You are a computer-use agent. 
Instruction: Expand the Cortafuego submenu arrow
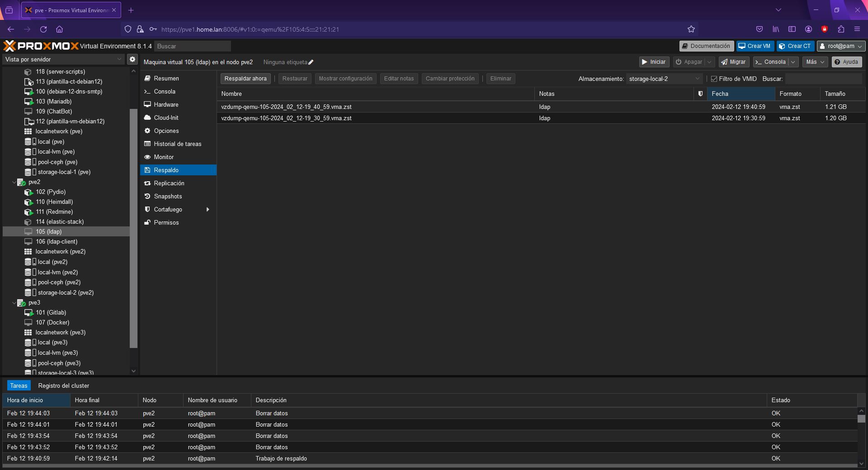click(x=208, y=209)
